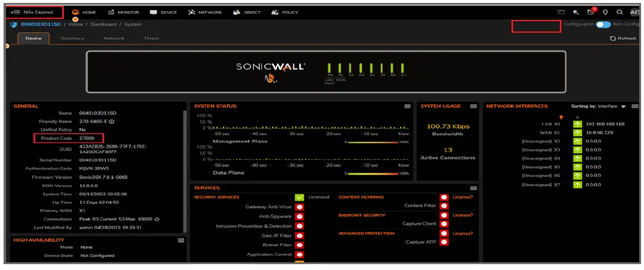Launch the setup wizard wand icon
The height and width of the screenshot is (270, 644).
[577, 12]
